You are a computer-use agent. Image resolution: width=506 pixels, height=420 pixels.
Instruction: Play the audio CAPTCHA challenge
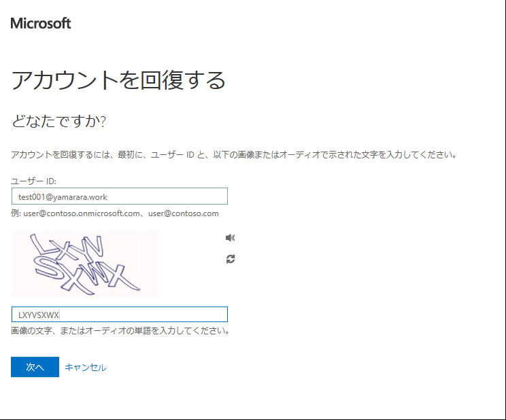[x=230, y=238]
